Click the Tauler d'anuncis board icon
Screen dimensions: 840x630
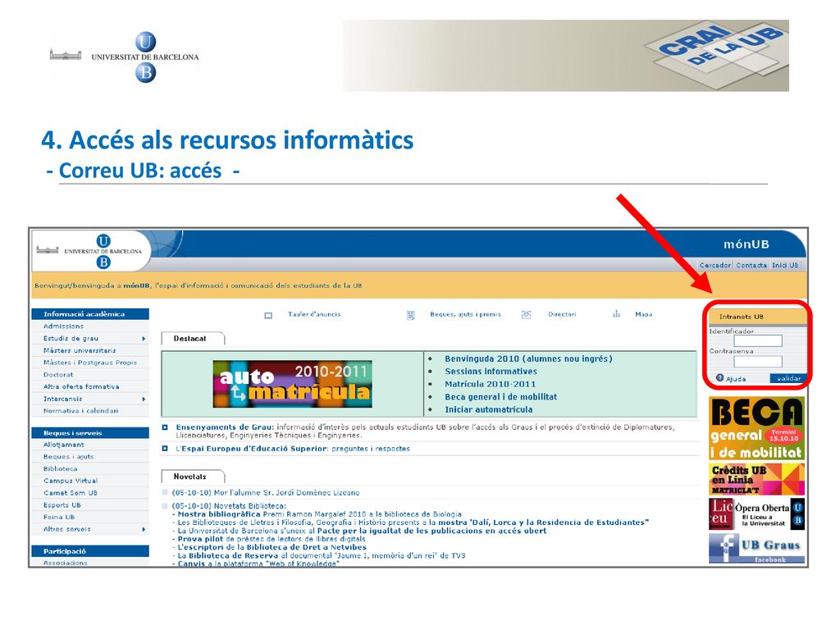coord(268,316)
